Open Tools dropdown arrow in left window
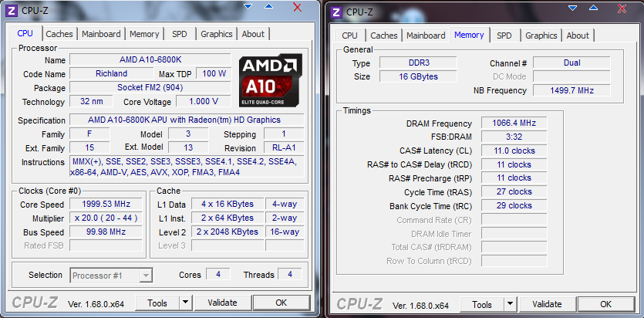This screenshot has height=318, width=644. 185,303
